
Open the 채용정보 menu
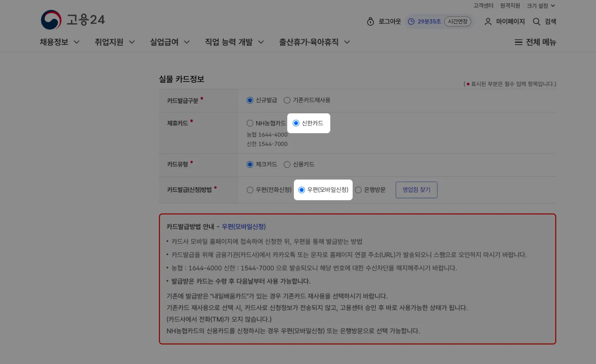pos(54,42)
